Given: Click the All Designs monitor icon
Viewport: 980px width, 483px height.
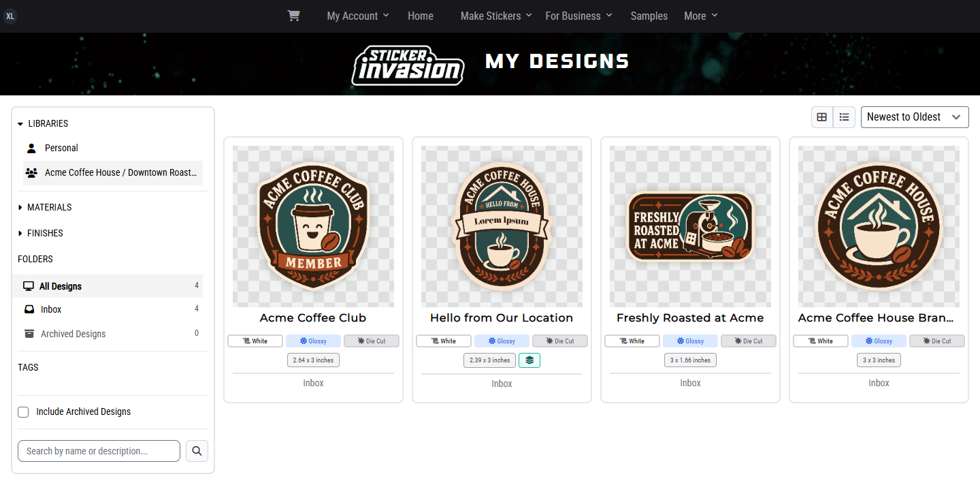Looking at the screenshot, I should click(29, 286).
